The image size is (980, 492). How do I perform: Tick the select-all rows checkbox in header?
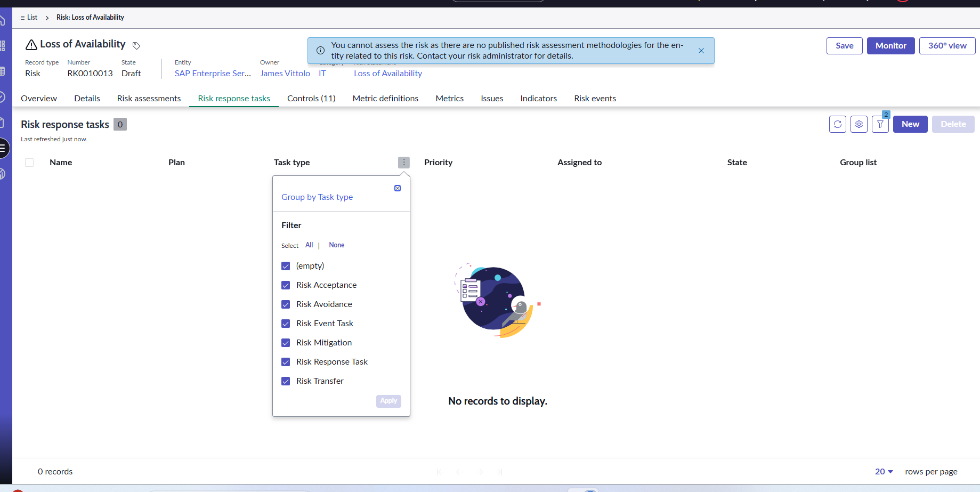point(29,163)
